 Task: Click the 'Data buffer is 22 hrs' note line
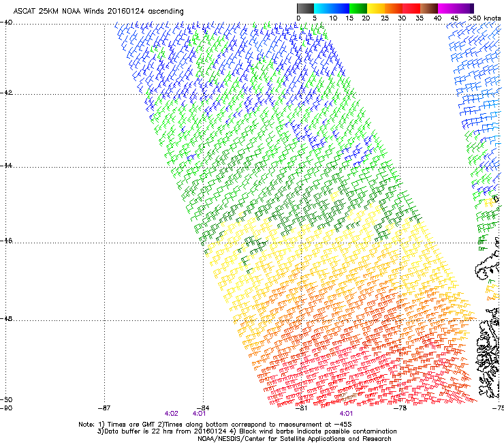pyautogui.click(x=247, y=431)
